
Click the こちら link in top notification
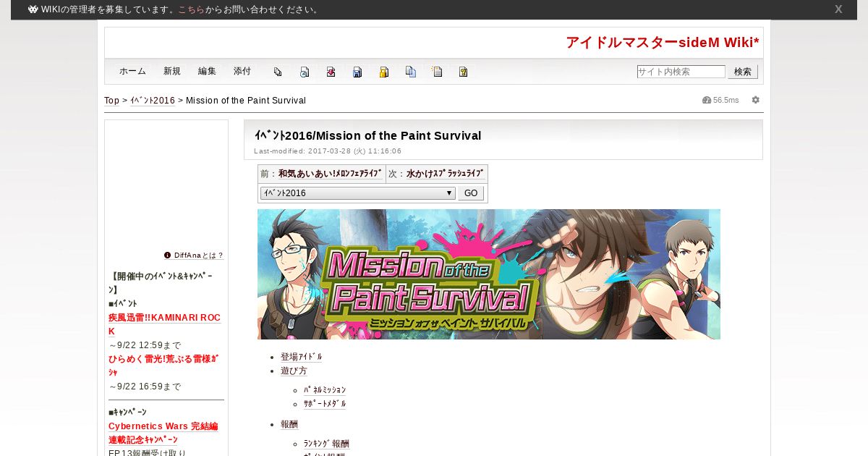pyautogui.click(x=191, y=10)
